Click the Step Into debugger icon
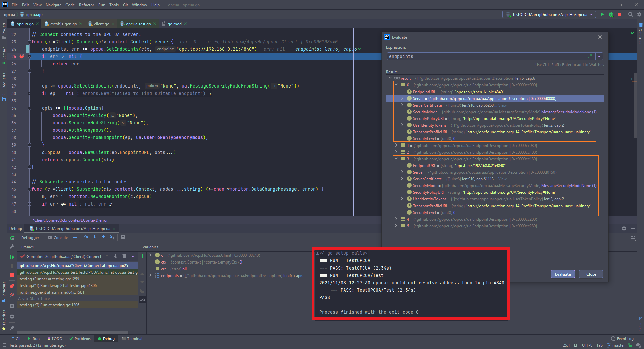 (x=95, y=237)
